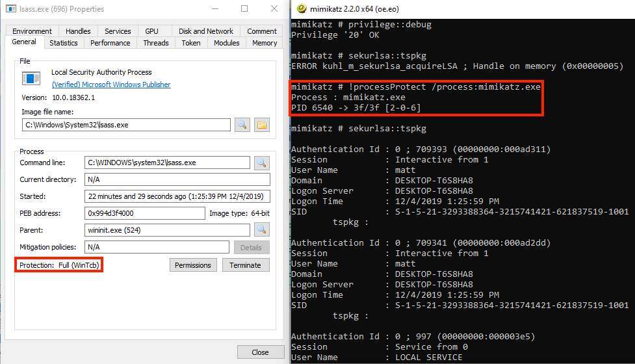Screen dimensions: 635x364
Task: Click the Verified Microsoft Windows Publisher link
Action: tap(111, 84)
